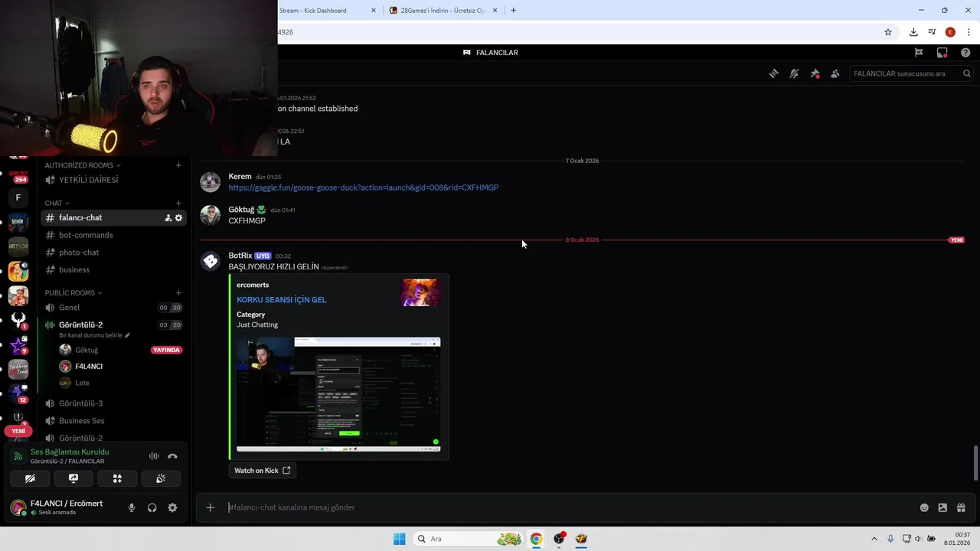Open the Threads icon in channel header

point(773,73)
